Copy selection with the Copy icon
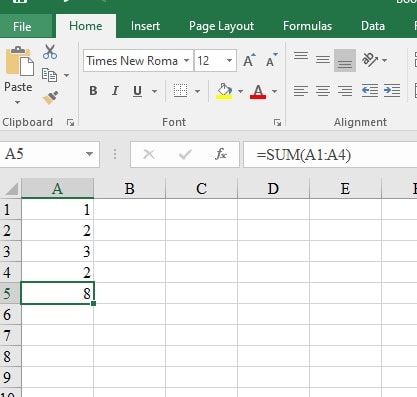 coord(49,75)
